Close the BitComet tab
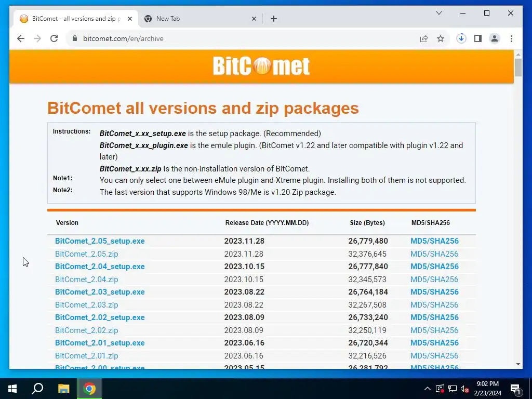532x399 pixels. tap(129, 19)
